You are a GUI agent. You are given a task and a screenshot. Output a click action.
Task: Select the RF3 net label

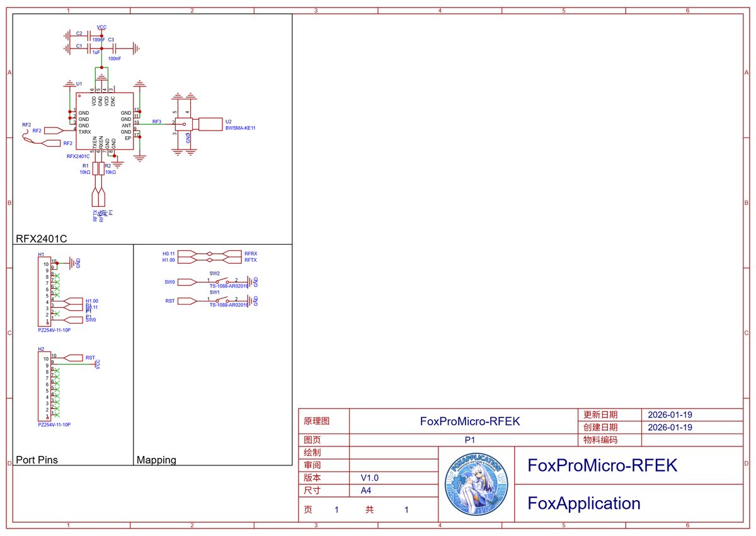click(x=157, y=121)
